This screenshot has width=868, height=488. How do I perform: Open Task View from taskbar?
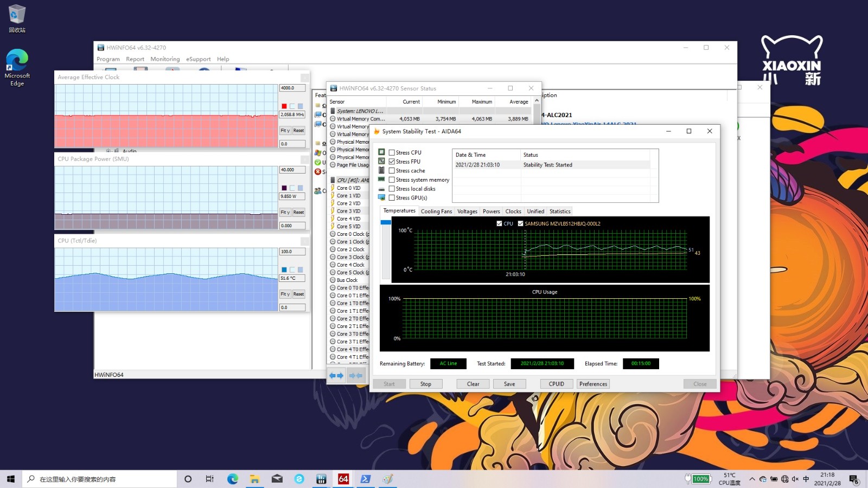(x=210, y=479)
